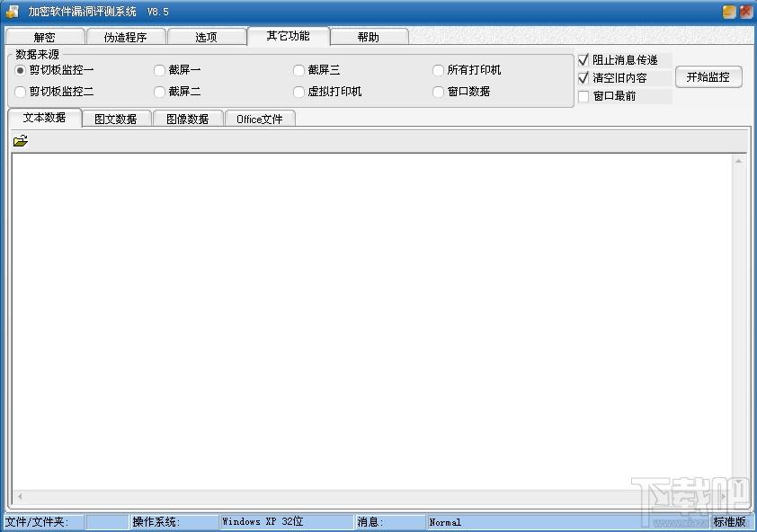The width and height of the screenshot is (757, 532).
Task: Click vertical scrollbar up arrow
Action: (739, 161)
